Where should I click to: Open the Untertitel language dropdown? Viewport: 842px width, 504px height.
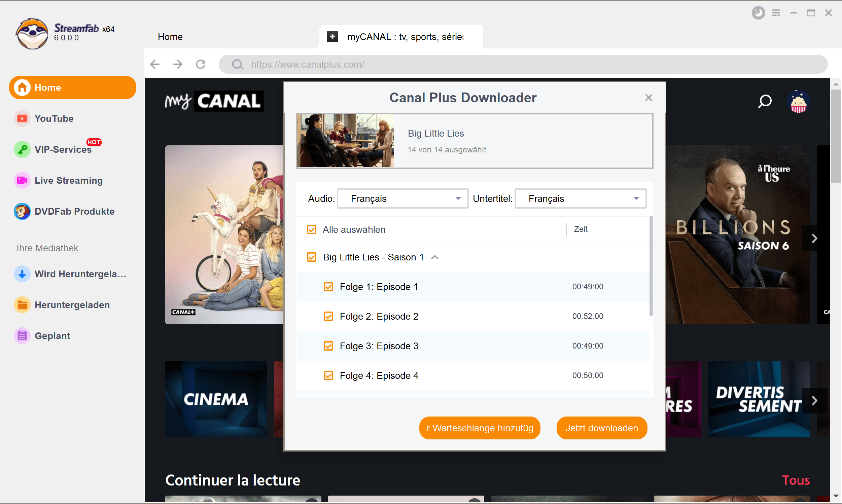(x=581, y=199)
